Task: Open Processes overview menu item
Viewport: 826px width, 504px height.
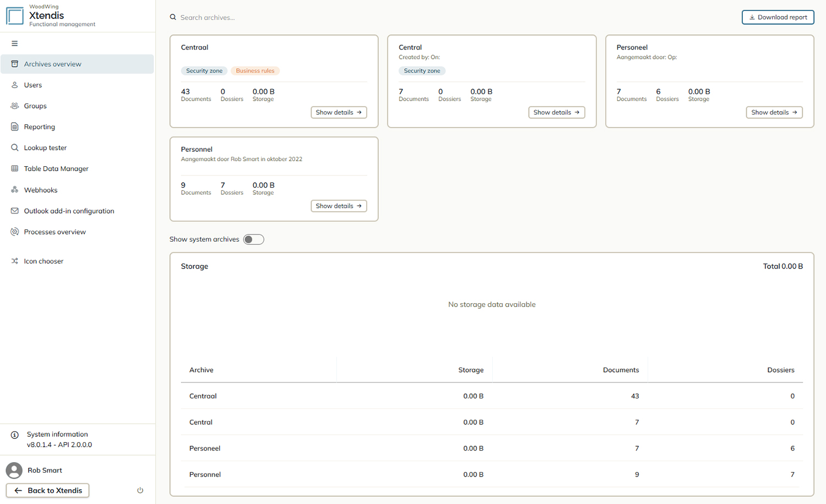Action: pos(77,232)
